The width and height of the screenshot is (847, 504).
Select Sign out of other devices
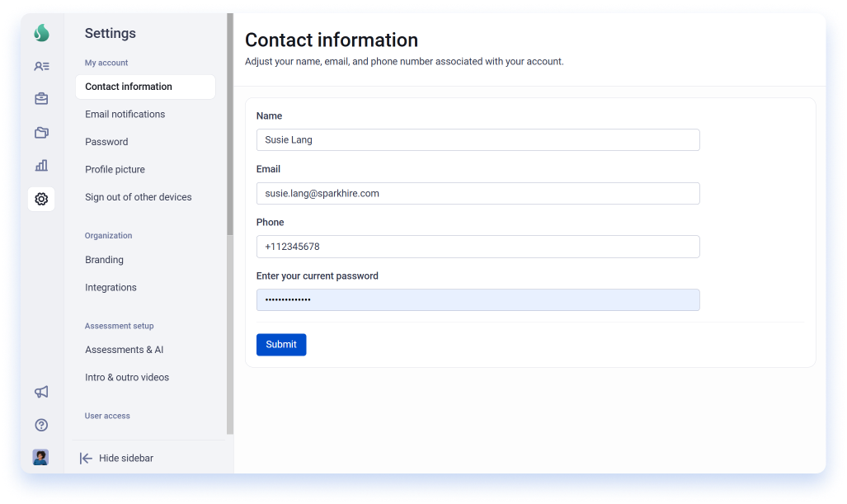[139, 197]
